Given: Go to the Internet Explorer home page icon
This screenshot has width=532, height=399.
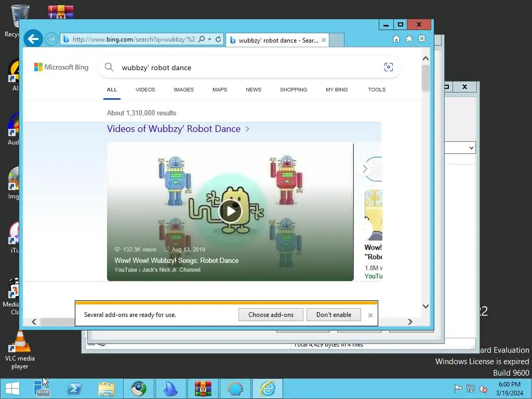Looking at the screenshot, I should pos(396,38).
